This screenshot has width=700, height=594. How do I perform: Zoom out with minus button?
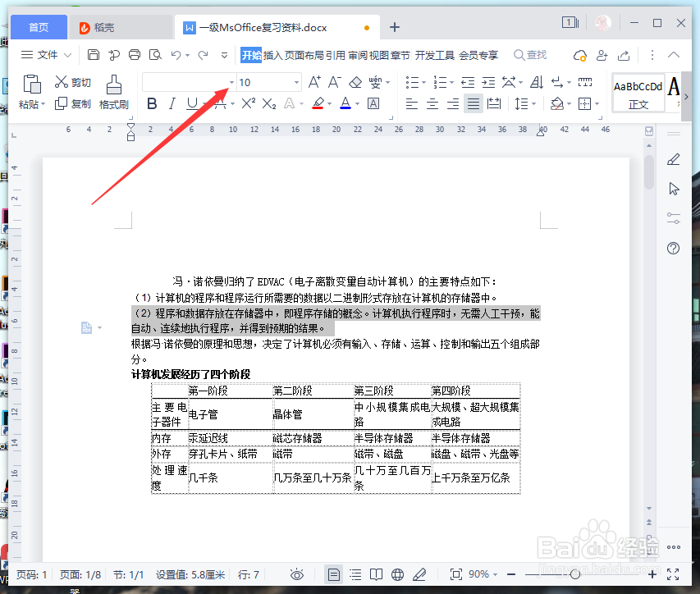pos(511,574)
